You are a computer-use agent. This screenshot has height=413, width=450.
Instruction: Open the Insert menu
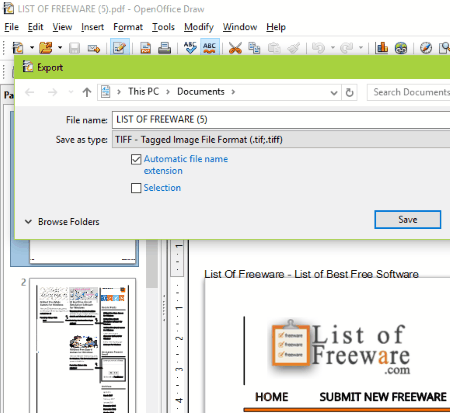(x=92, y=27)
